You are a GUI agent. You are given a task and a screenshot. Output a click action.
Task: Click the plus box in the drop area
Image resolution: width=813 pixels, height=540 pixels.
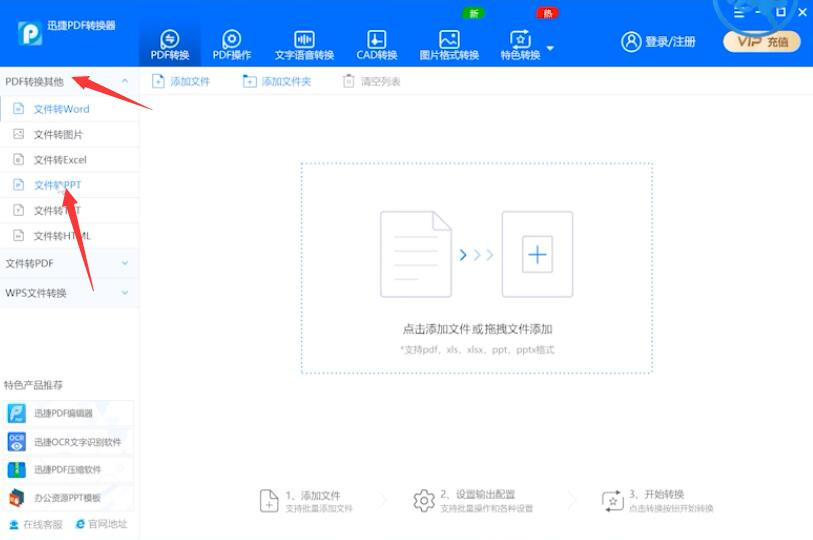pos(537,254)
